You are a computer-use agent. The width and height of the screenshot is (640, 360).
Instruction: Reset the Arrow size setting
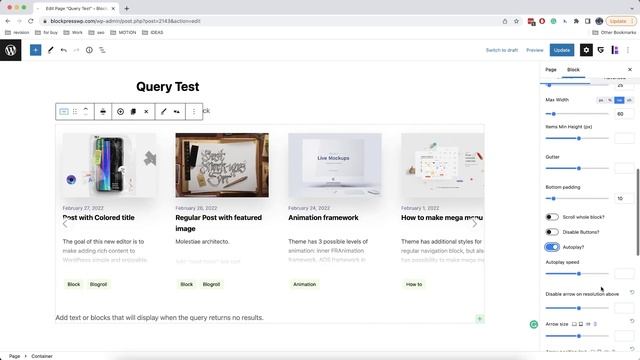(x=632, y=322)
